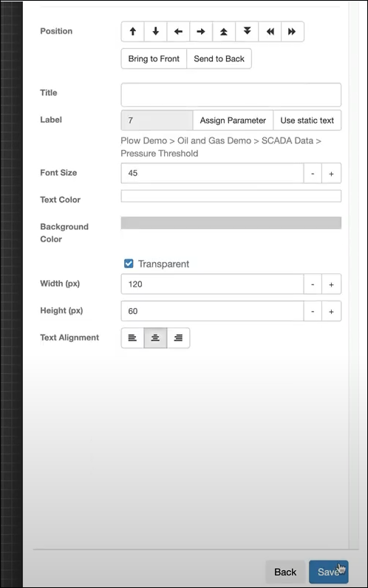Move element down with down arrow

[x=156, y=32]
